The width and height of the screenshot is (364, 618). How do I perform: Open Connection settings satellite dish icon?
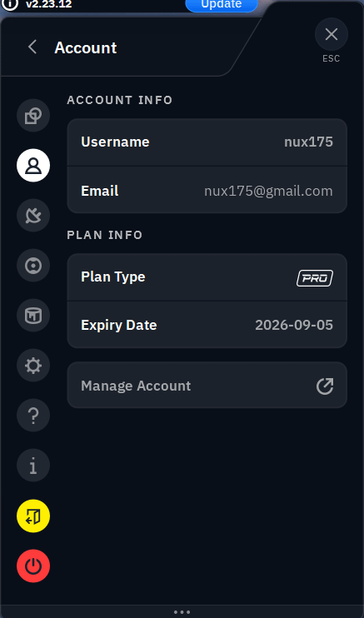33,215
